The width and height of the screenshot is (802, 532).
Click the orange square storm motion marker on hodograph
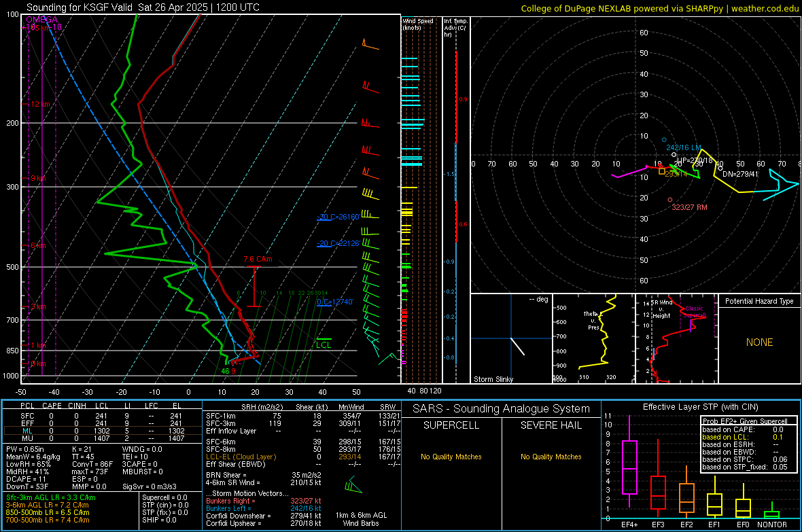(x=662, y=171)
